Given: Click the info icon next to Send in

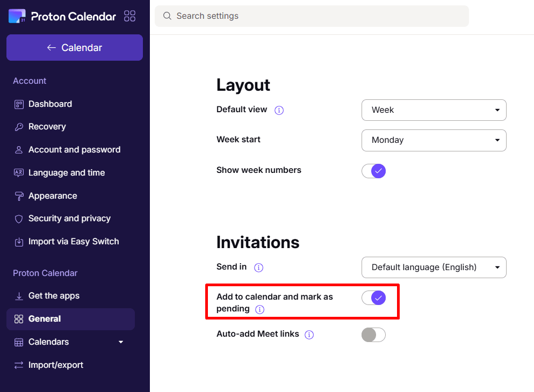Looking at the screenshot, I should (x=258, y=267).
